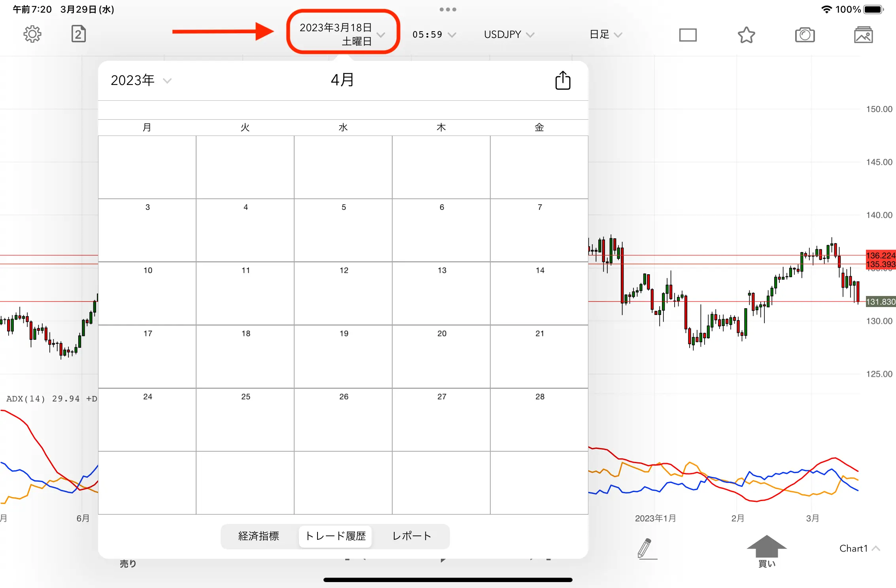The image size is (896, 588).
Task: Tap the favorites star icon
Action: click(747, 35)
